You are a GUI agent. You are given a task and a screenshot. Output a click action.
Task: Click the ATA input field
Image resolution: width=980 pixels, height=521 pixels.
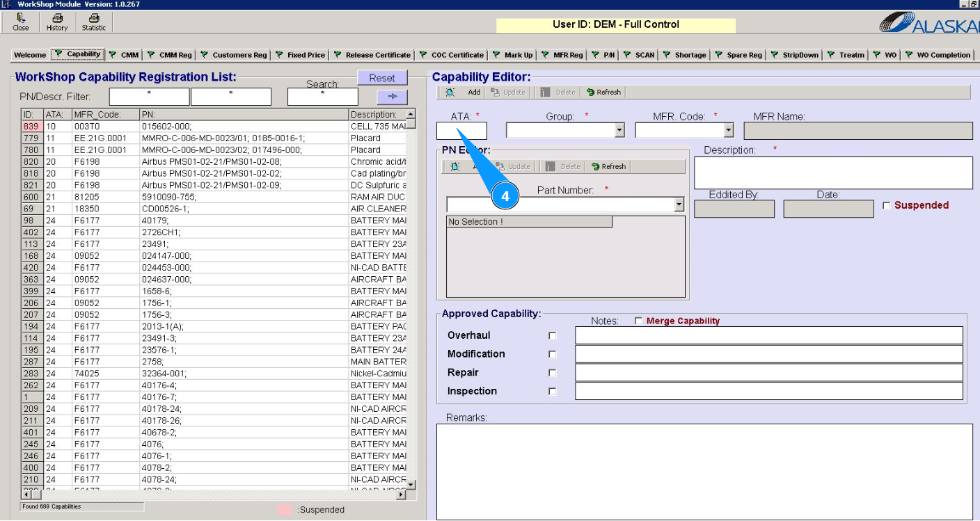coord(461,131)
